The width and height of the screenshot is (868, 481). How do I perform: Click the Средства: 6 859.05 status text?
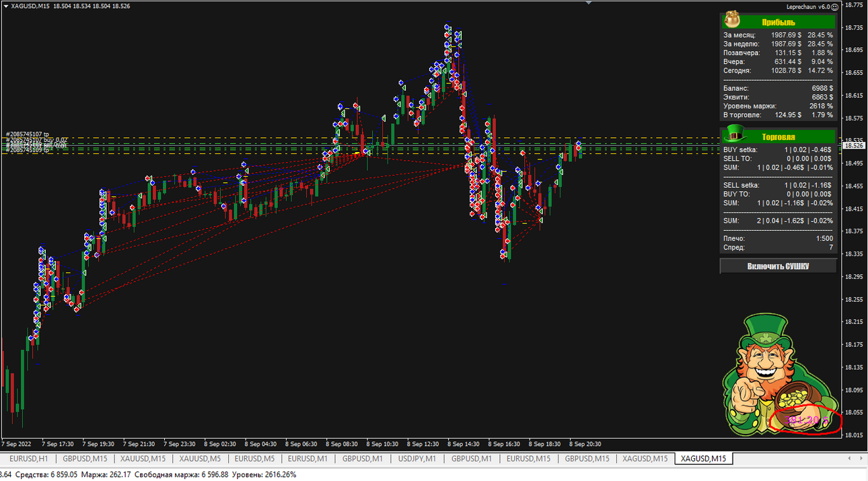tap(45, 474)
